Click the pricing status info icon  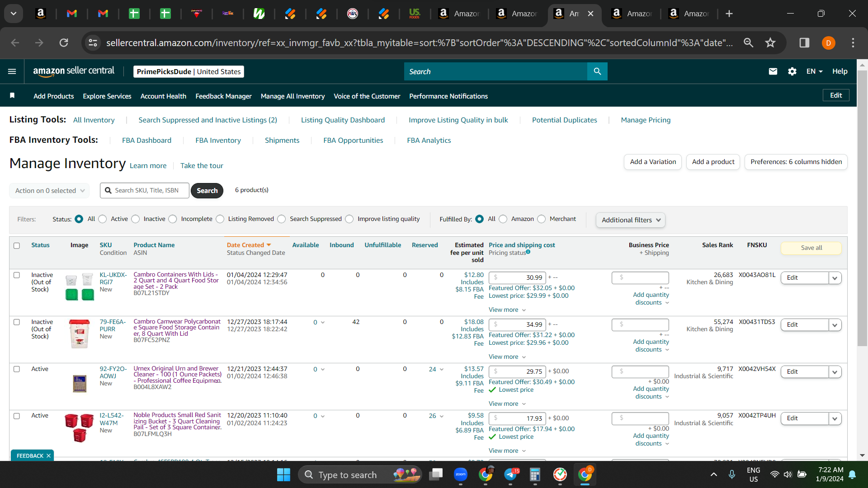coord(528,252)
